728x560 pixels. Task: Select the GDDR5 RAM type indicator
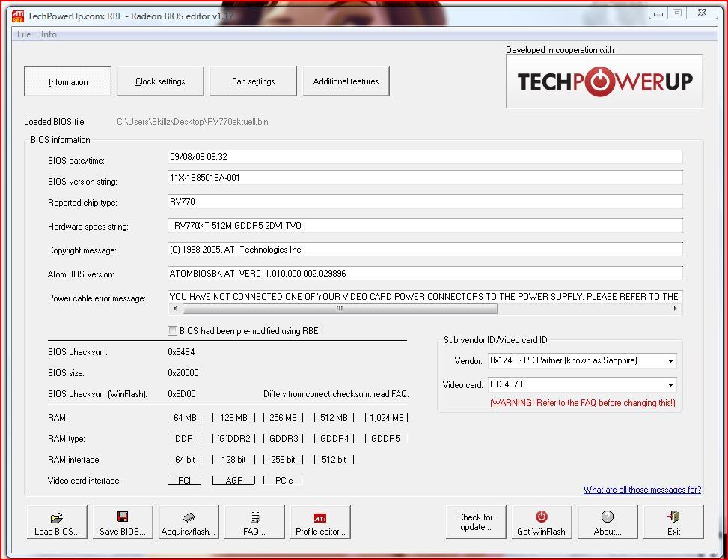coord(386,438)
